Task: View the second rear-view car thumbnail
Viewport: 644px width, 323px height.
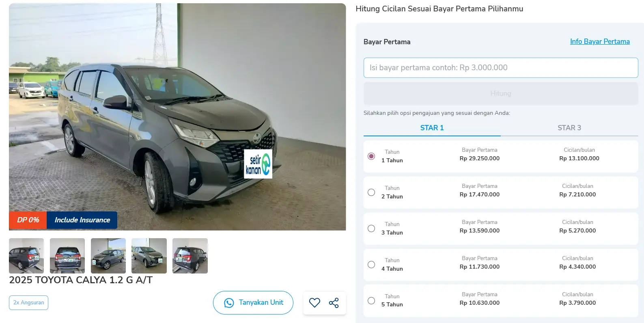Action: (x=67, y=256)
